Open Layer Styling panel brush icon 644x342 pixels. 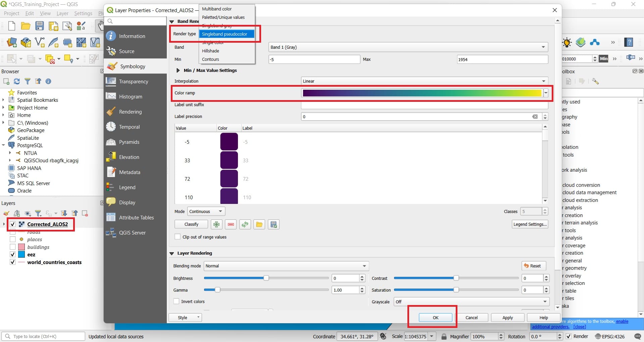(x=6, y=213)
